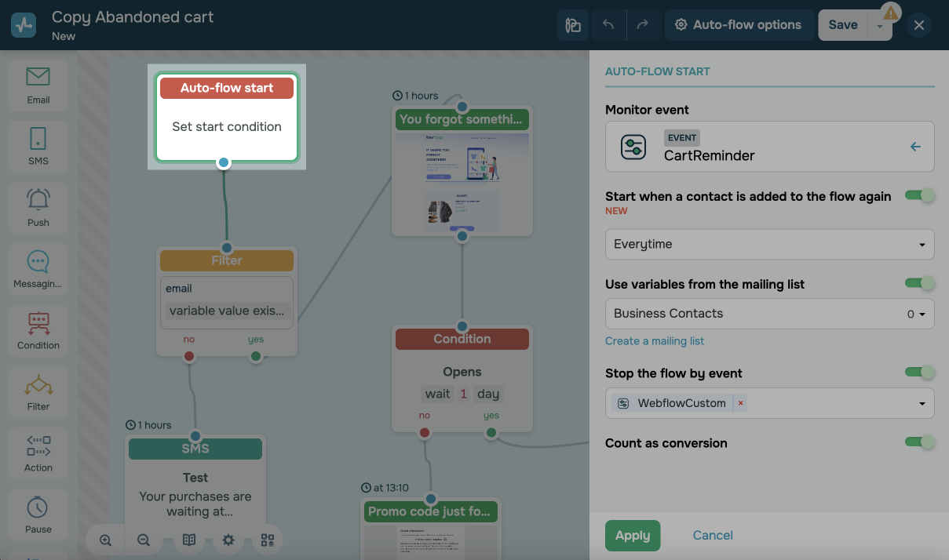
Task: Disable use variables from mailing list
Action: tap(919, 283)
